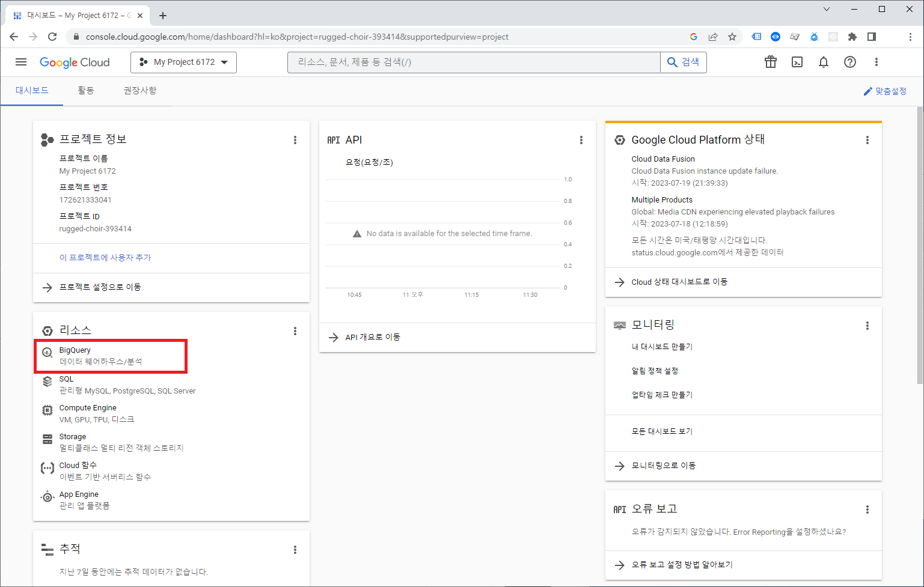Bookmark this page with the star icon
Image resolution: width=924 pixels, height=587 pixels.
[732, 37]
